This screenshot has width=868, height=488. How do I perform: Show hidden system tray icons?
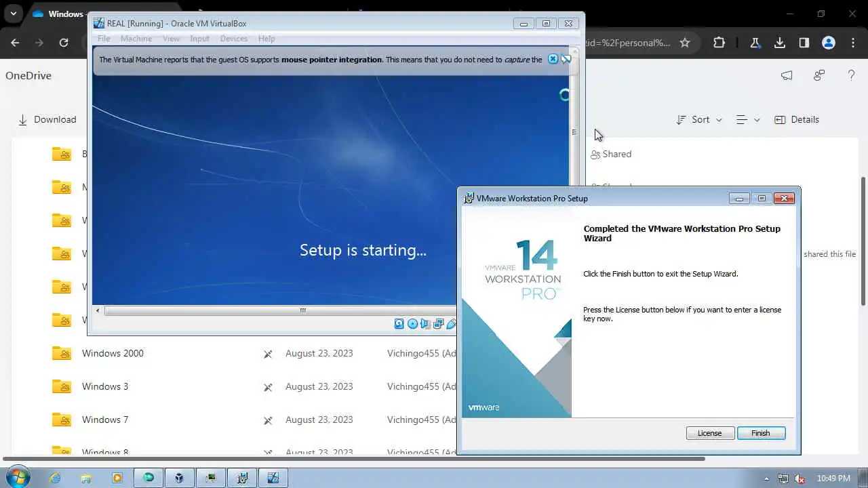pos(767,479)
